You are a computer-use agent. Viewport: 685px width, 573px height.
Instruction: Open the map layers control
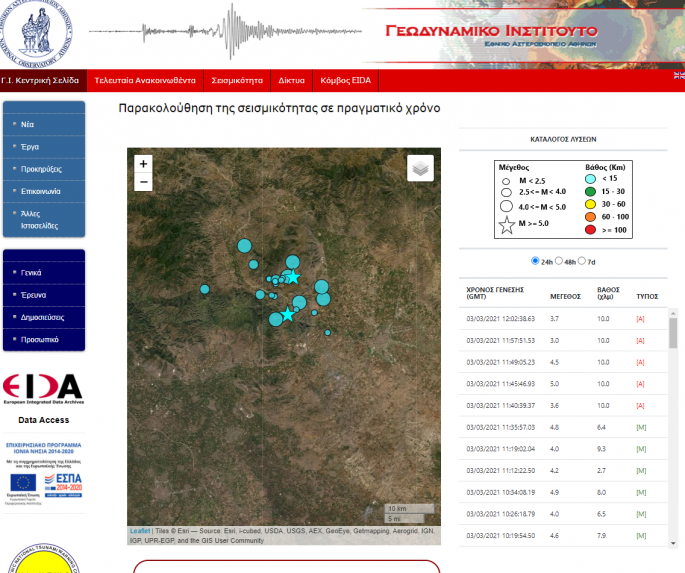tap(420, 168)
